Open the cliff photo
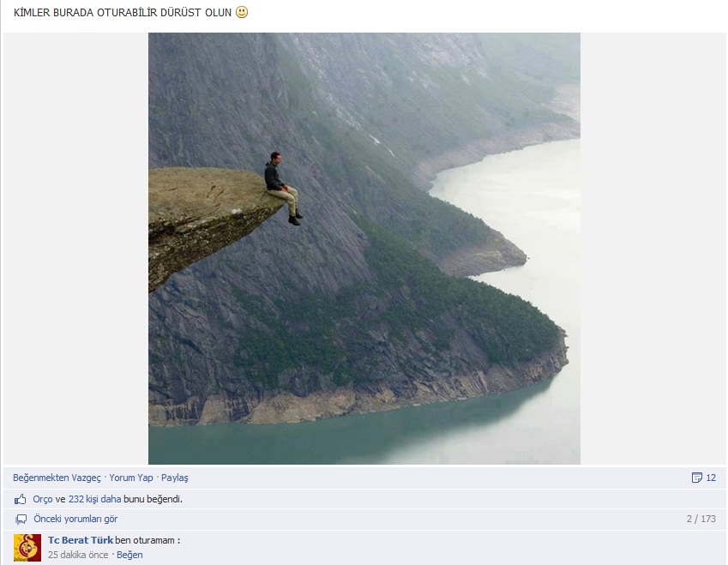728x565 pixels. [x=364, y=249]
